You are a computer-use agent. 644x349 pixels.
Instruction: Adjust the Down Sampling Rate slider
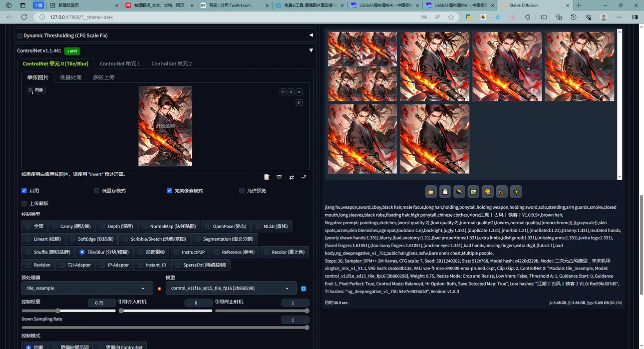[165, 328]
